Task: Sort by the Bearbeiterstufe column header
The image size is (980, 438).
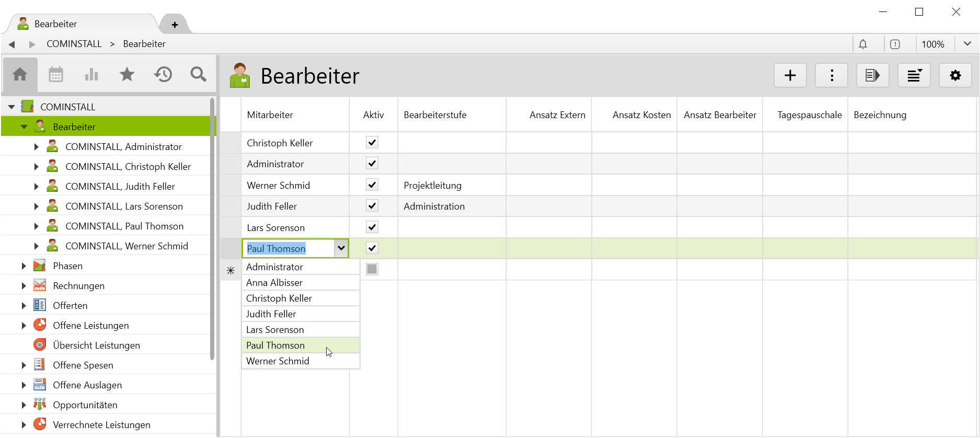Action: pos(435,115)
